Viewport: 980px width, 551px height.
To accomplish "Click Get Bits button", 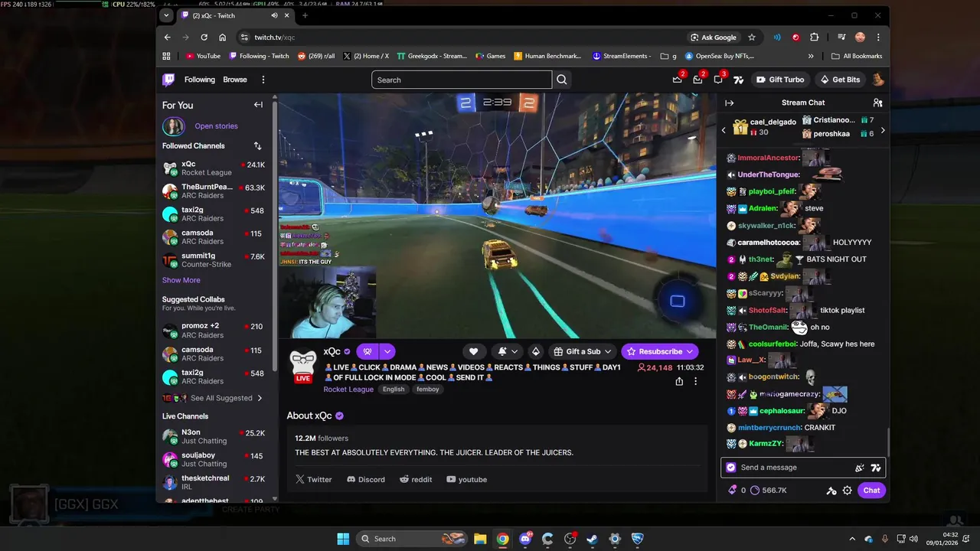I will 840,80.
